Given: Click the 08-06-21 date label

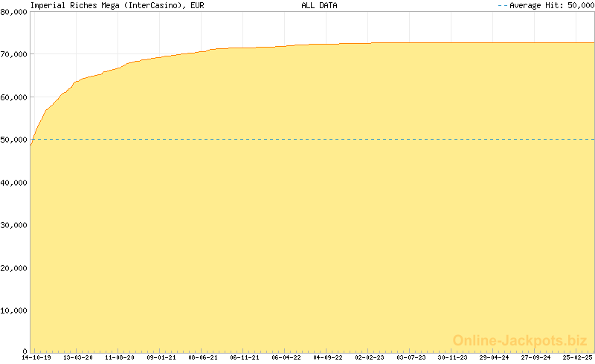Looking at the screenshot, I should (202, 357).
